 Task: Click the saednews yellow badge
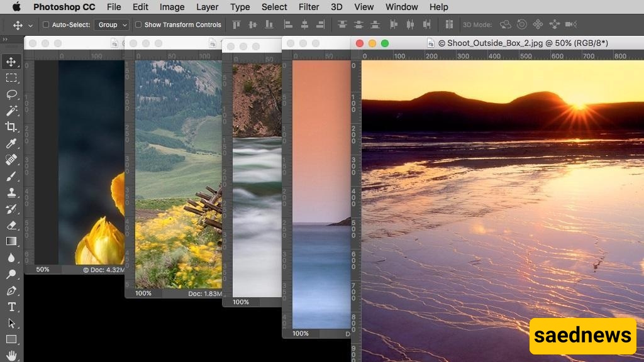pos(582,336)
